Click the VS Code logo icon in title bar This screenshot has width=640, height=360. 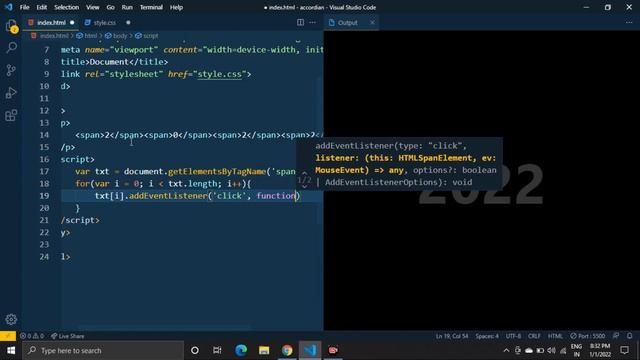(9, 7)
